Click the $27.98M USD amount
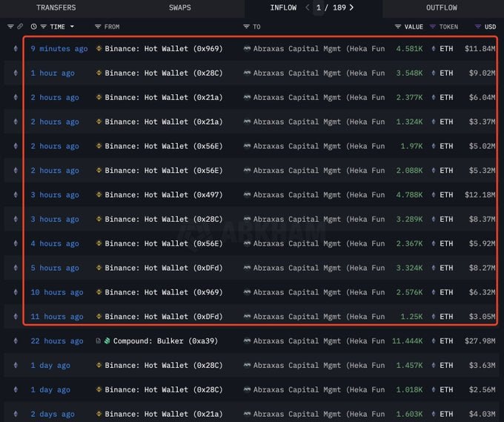The width and height of the screenshot is (504, 422). click(480, 341)
